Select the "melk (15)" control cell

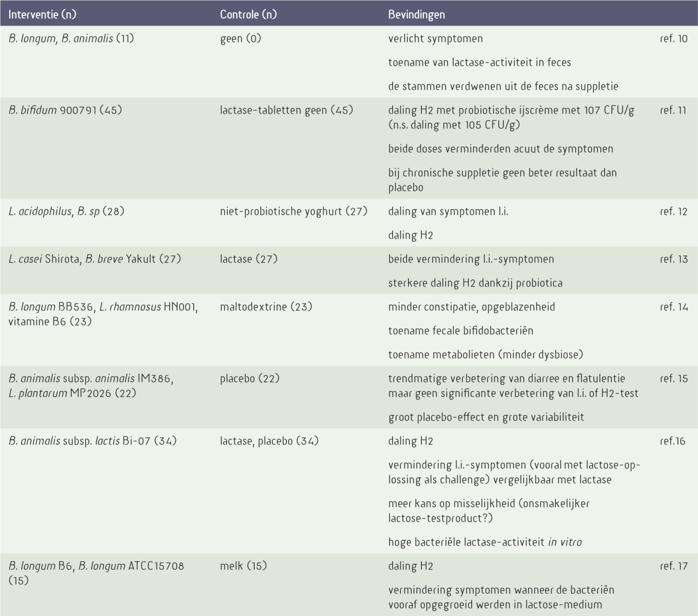[x=243, y=566]
